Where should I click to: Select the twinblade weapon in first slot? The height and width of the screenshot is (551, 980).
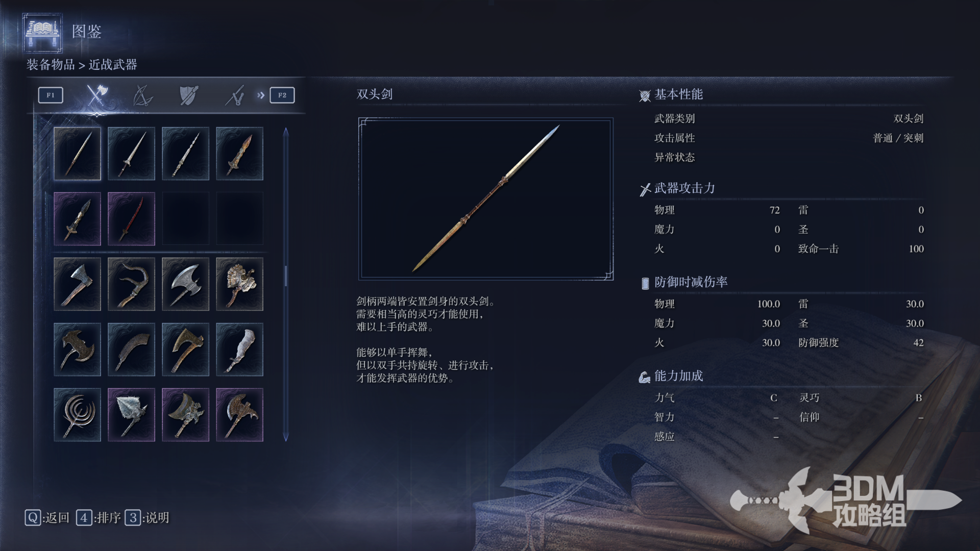[x=77, y=154]
